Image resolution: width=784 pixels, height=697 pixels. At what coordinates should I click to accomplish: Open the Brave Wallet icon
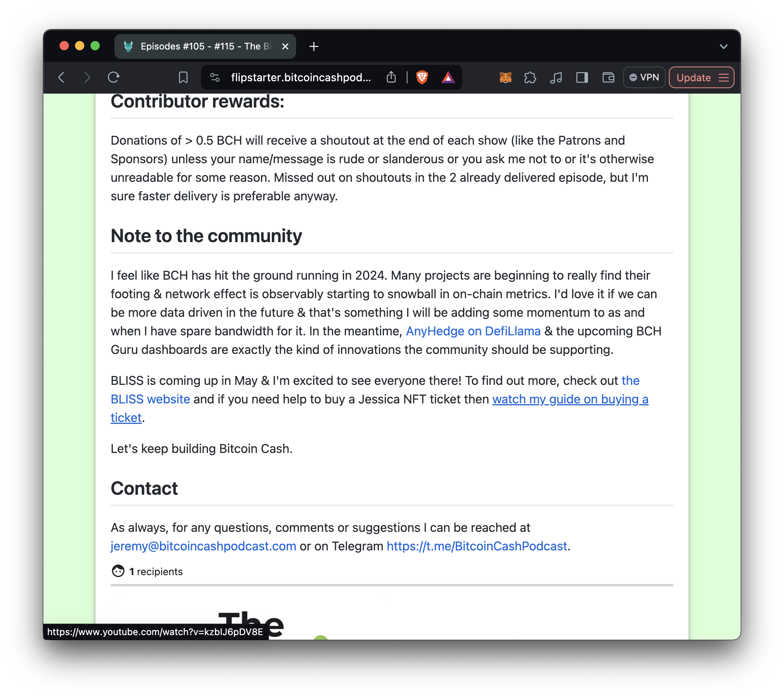tap(608, 77)
